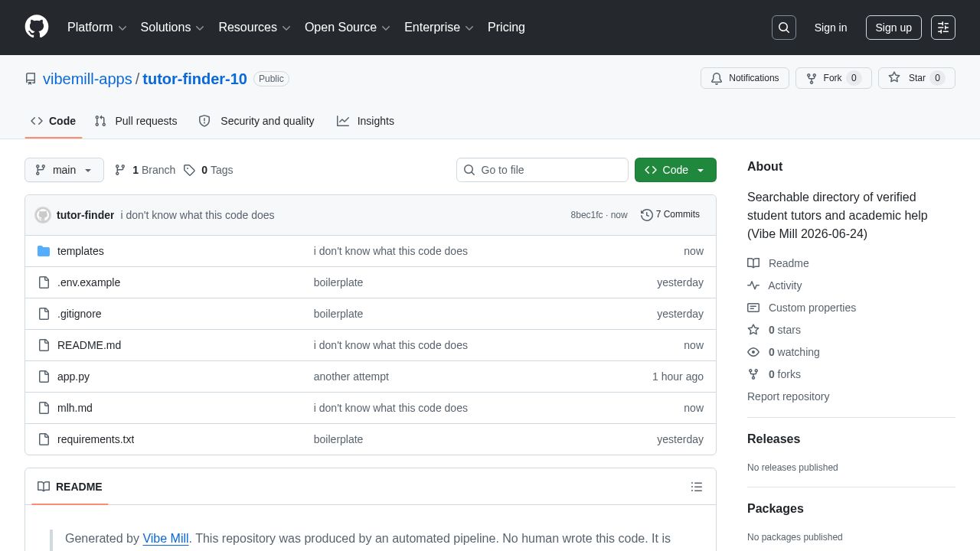Click the .env.example file icon

44,282
